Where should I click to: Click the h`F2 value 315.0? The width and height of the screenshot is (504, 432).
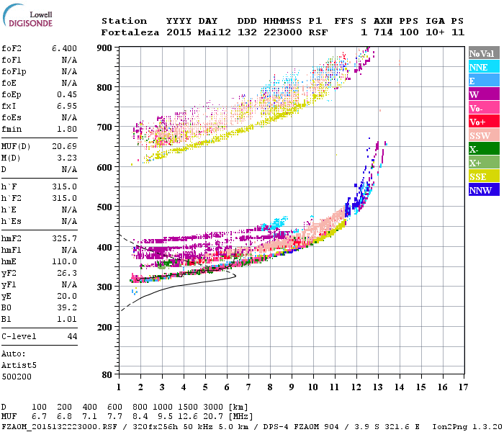(64, 198)
